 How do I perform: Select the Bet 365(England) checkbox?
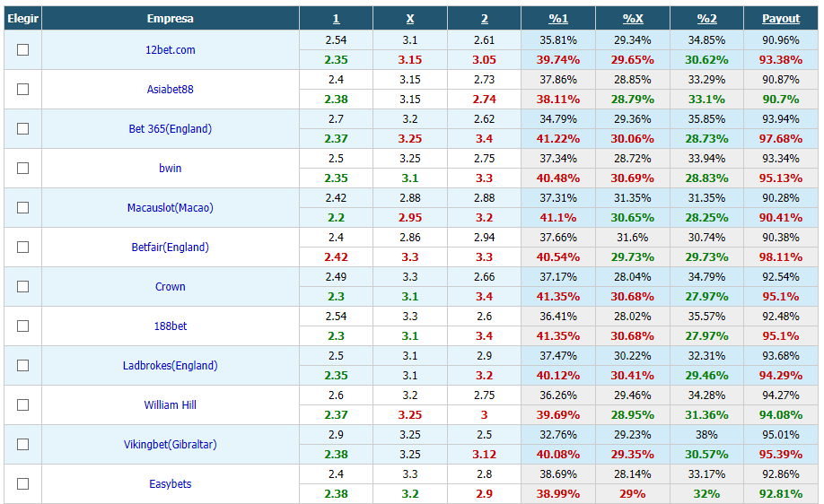click(x=22, y=128)
